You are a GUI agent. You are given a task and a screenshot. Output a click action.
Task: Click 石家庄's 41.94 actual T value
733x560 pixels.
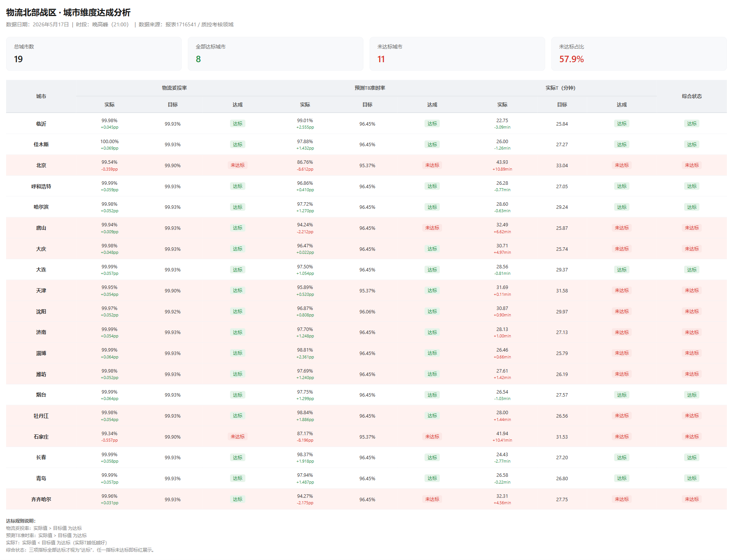click(x=502, y=434)
